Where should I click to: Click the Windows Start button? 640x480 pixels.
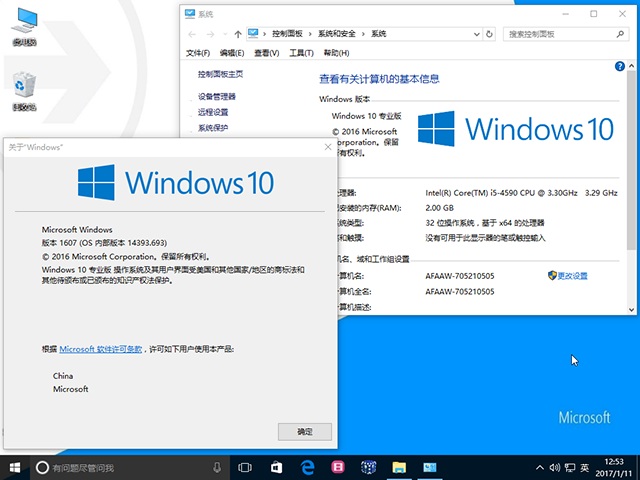pos(15,467)
